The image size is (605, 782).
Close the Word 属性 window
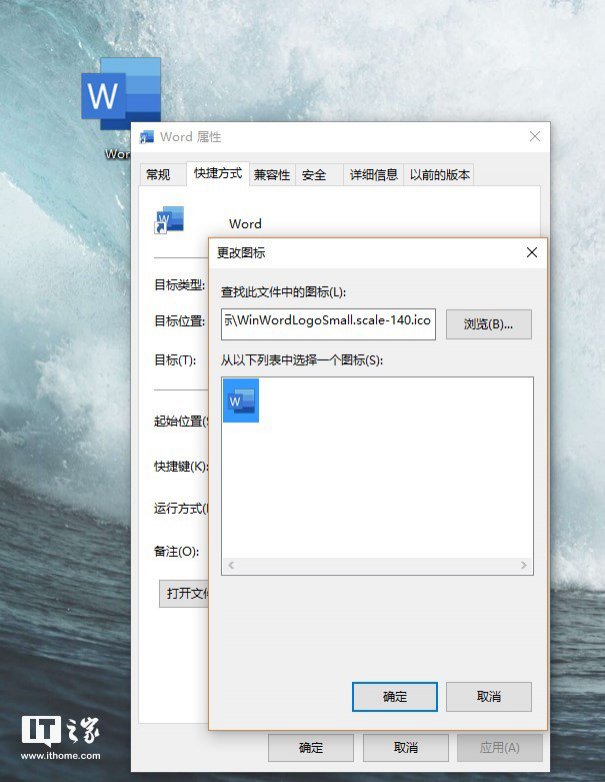pos(535,136)
